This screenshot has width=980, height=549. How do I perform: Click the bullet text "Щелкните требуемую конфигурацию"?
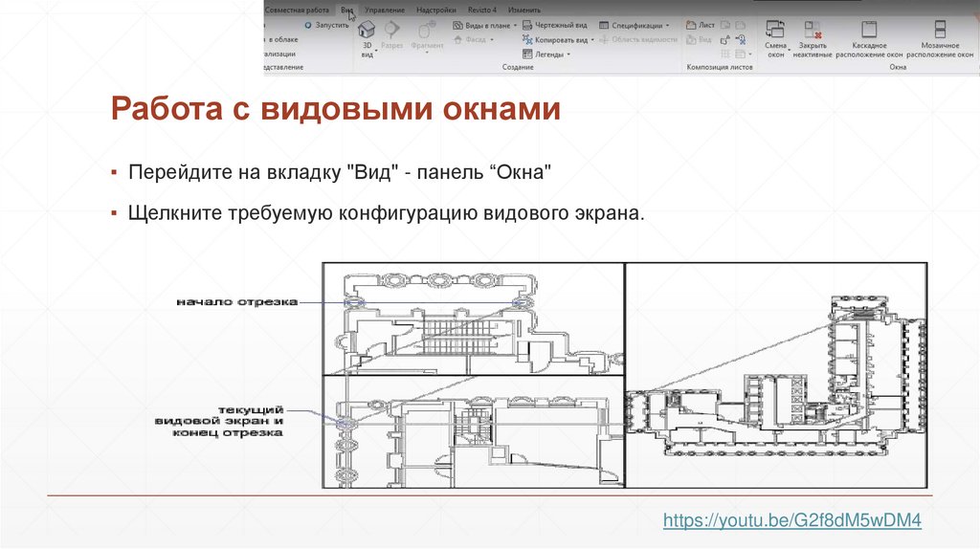387,213
